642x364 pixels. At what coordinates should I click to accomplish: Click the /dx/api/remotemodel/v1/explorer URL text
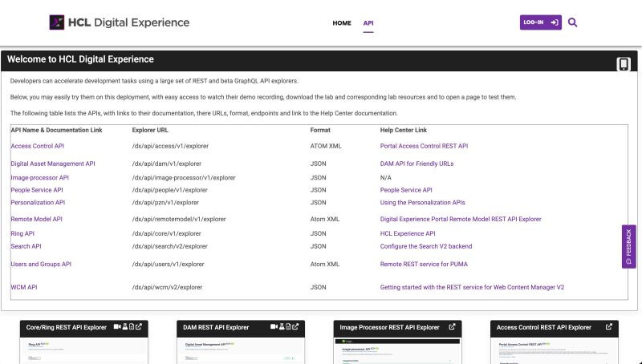click(179, 219)
